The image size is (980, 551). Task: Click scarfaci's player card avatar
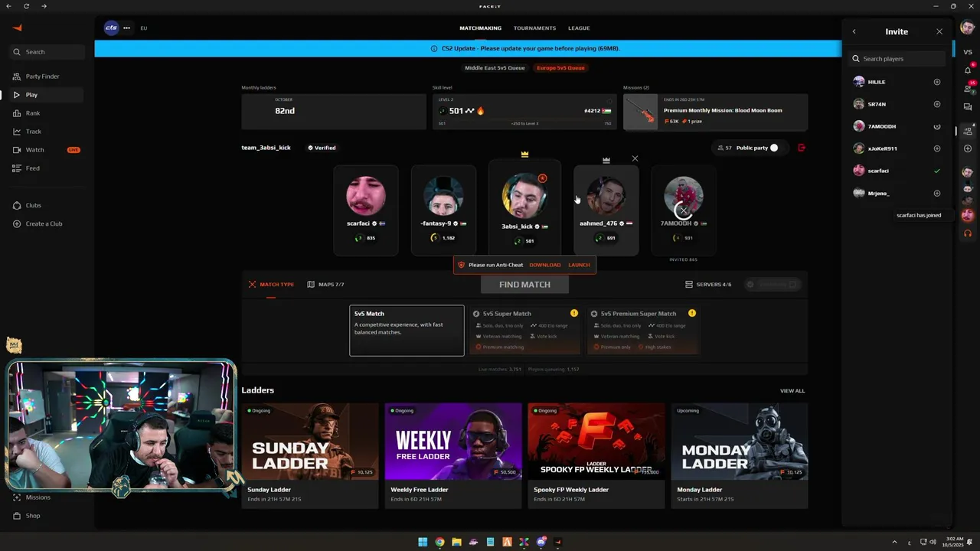(366, 196)
